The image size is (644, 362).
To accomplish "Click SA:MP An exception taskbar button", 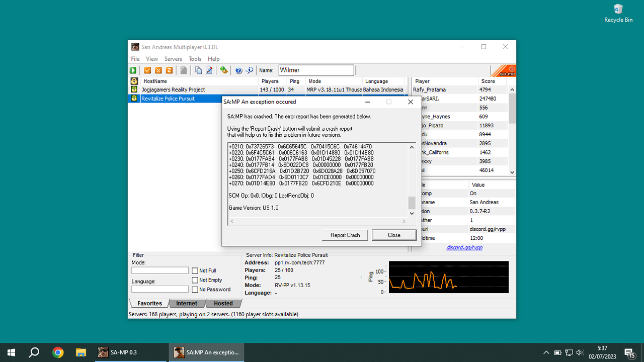I will tap(206, 352).
